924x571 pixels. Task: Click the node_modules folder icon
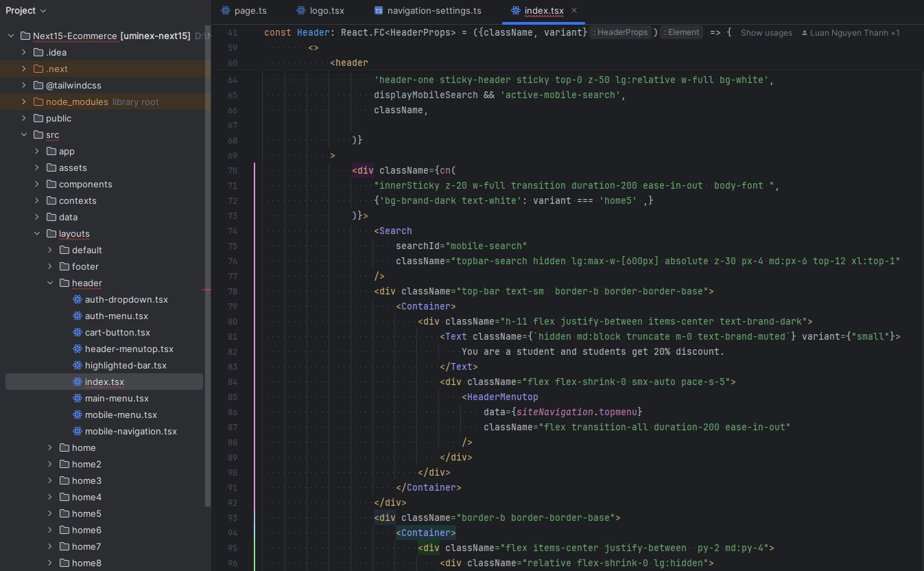(38, 102)
